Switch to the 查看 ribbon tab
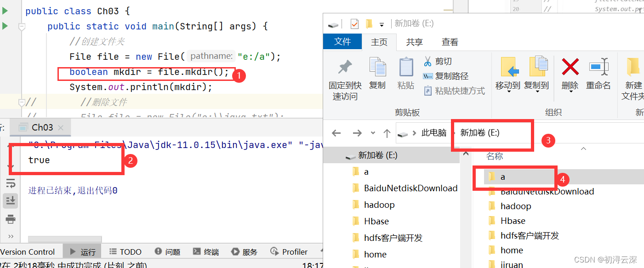 pos(450,42)
